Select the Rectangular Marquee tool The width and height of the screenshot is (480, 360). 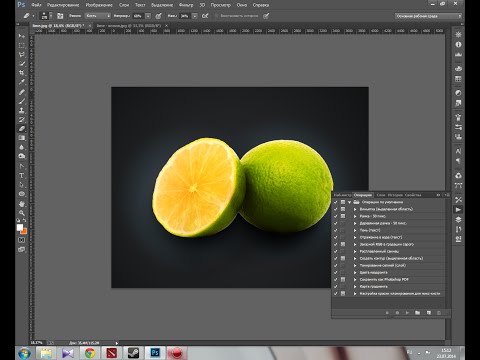pos(22,45)
